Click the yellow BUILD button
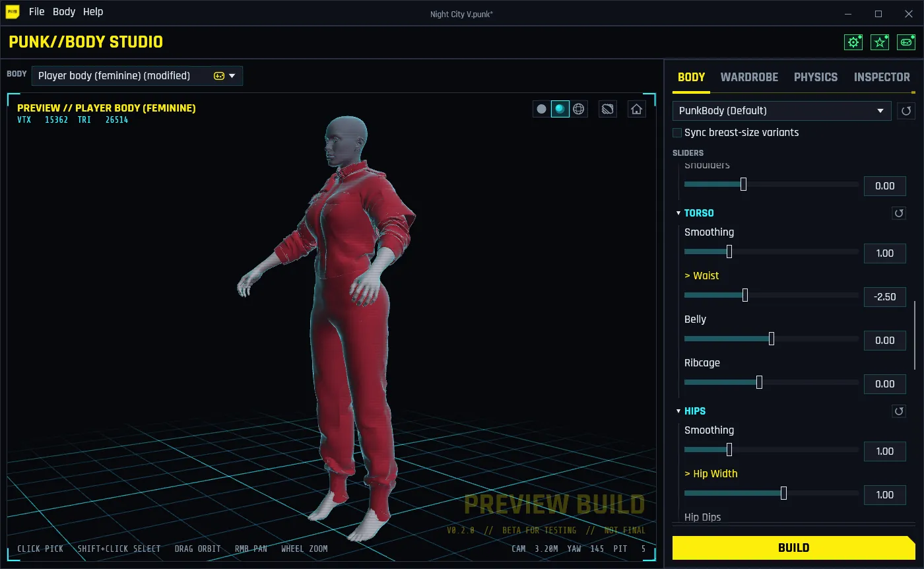The image size is (924, 569). pos(794,548)
